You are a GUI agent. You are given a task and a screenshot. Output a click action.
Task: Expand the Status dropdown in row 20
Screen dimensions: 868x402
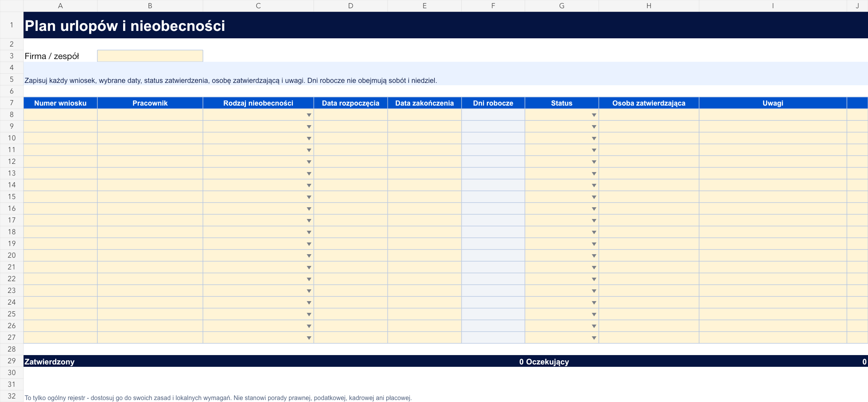coord(594,256)
